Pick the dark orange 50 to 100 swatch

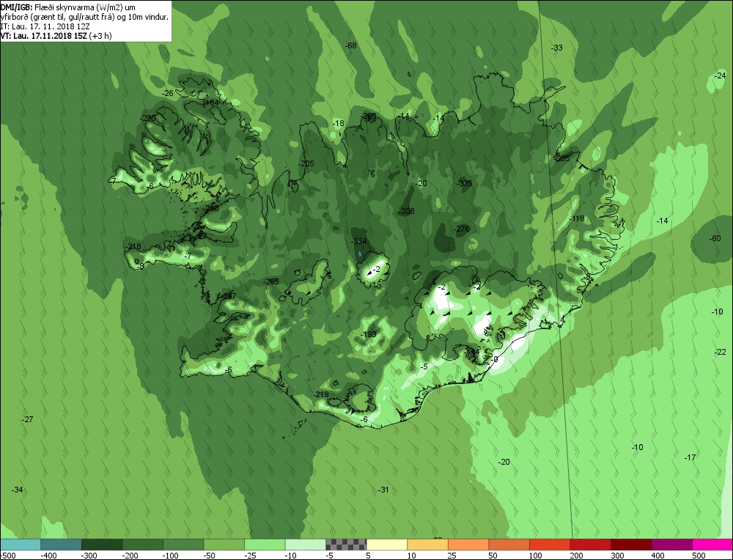coord(509,545)
